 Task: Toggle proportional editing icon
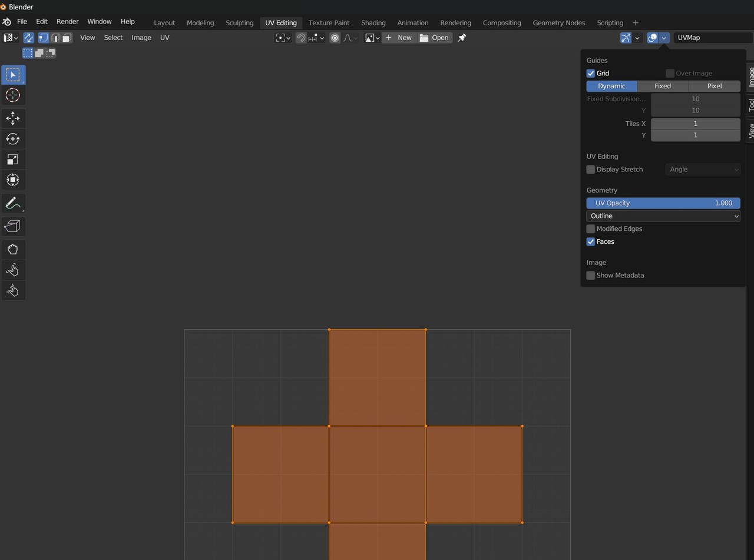(x=335, y=38)
